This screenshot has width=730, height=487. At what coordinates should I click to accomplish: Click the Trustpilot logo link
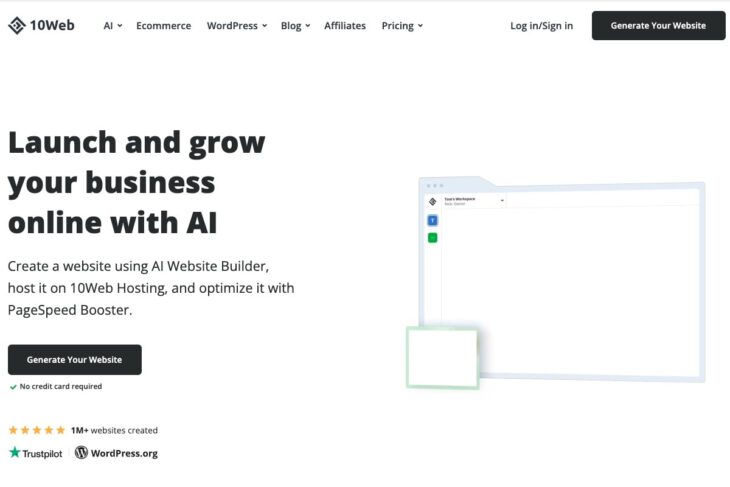coord(35,453)
